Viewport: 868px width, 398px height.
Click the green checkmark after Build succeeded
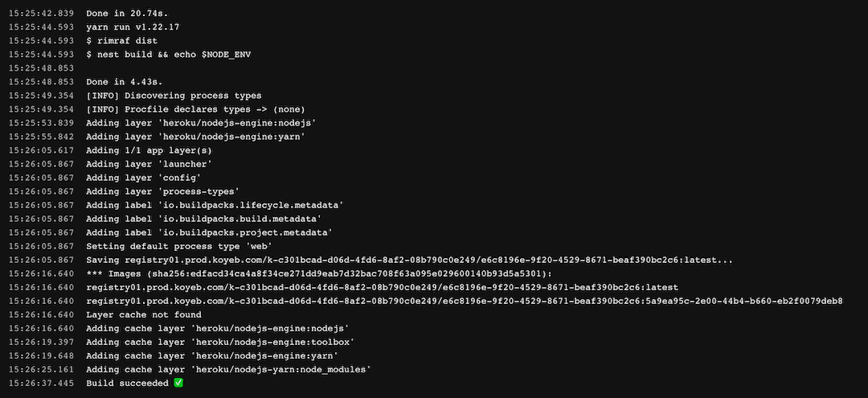coord(178,383)
